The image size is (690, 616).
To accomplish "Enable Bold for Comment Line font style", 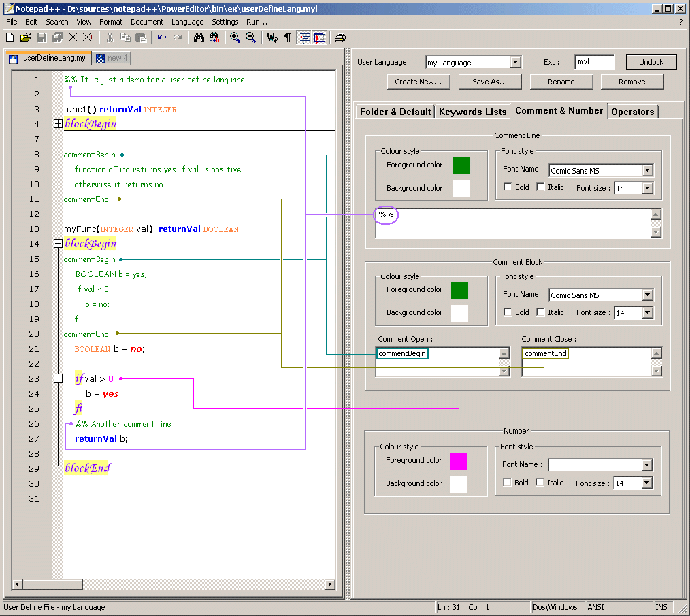I will tap(508, 187).
